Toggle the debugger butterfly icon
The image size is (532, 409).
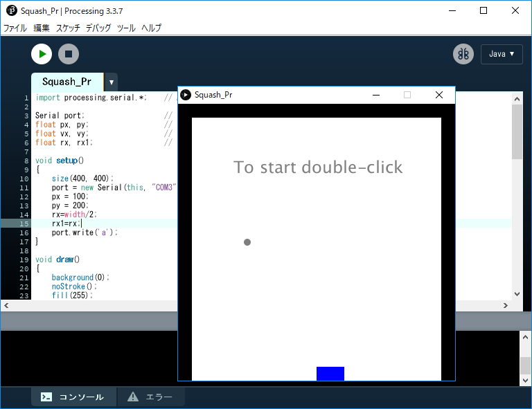[463, 54]
